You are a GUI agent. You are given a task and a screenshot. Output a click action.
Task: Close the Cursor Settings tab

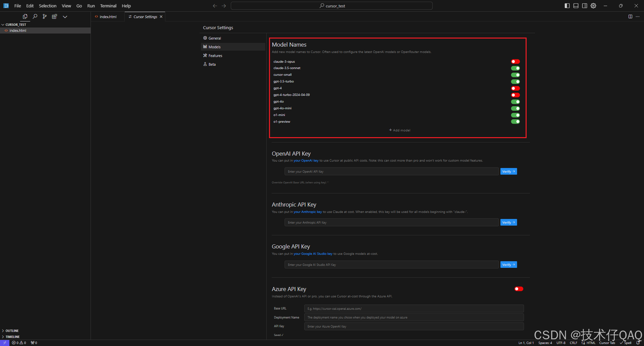coord(161,17)
